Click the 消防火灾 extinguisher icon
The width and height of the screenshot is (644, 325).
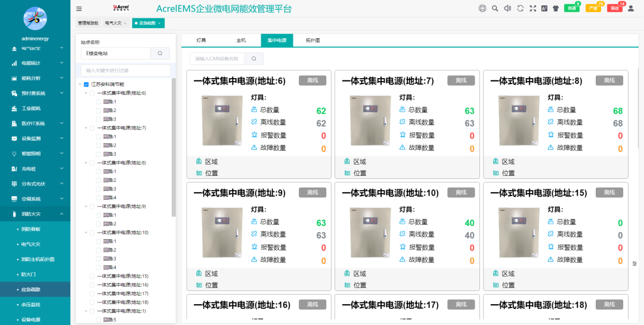(x=14, y=213)
